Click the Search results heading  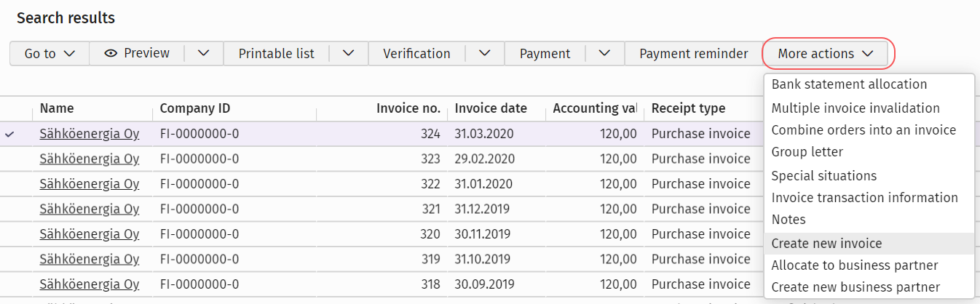pos(66,17)
